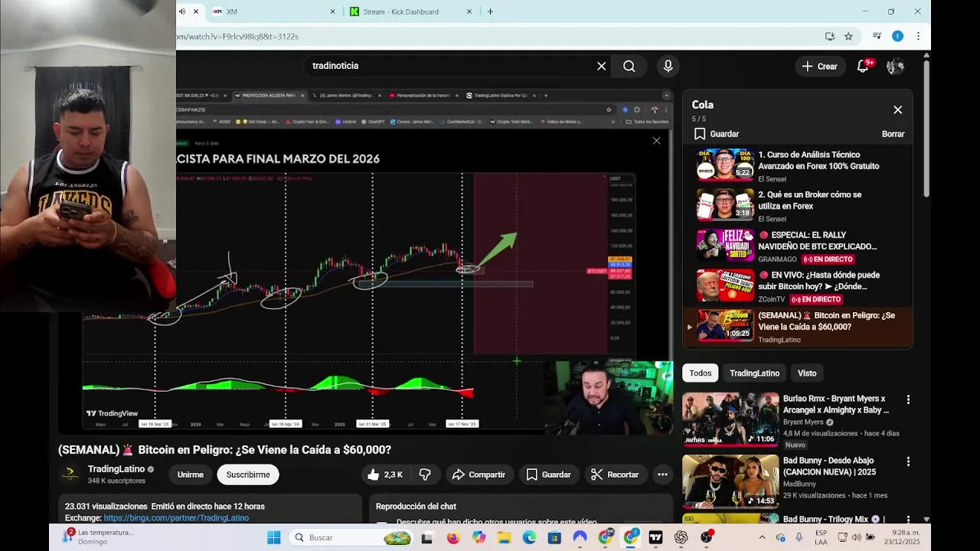Play queue item ESPECIAL: EL RALLY NAVIDEÑO
This screenshot has width=980, height=551.
click(x=798, y=246)
